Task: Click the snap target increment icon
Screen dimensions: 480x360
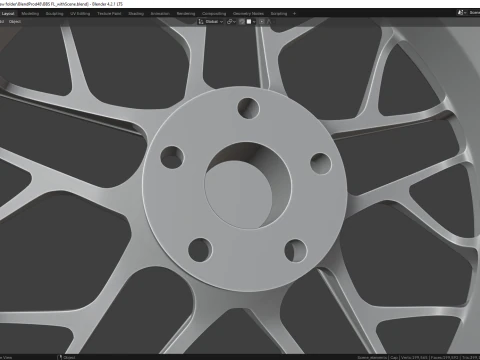Action: 249,22
